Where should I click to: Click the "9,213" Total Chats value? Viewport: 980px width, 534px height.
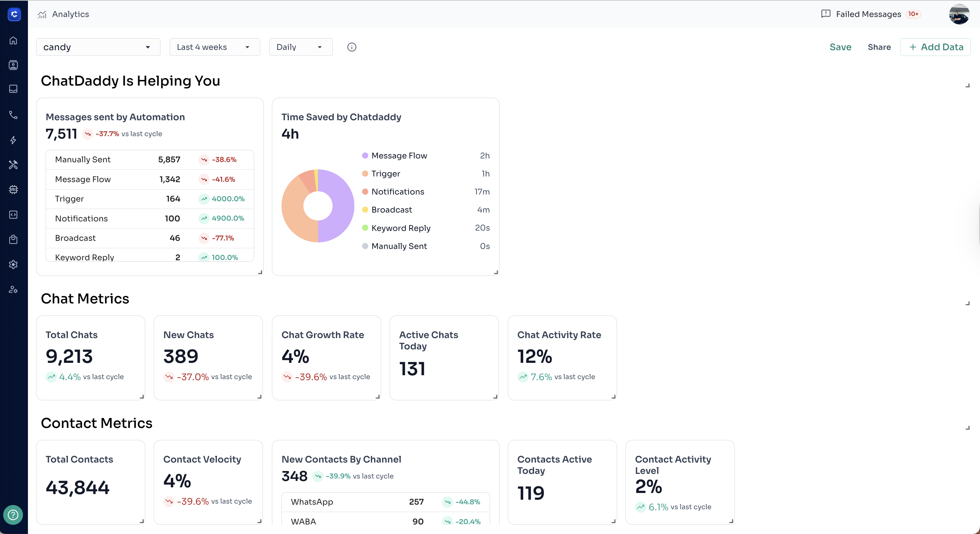pos(69,356)
